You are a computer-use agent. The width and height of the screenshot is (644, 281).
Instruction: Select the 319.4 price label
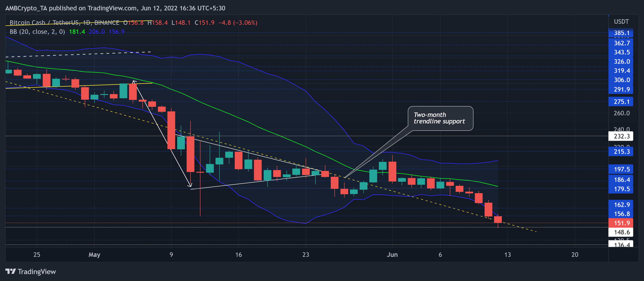tap(621, 71)
